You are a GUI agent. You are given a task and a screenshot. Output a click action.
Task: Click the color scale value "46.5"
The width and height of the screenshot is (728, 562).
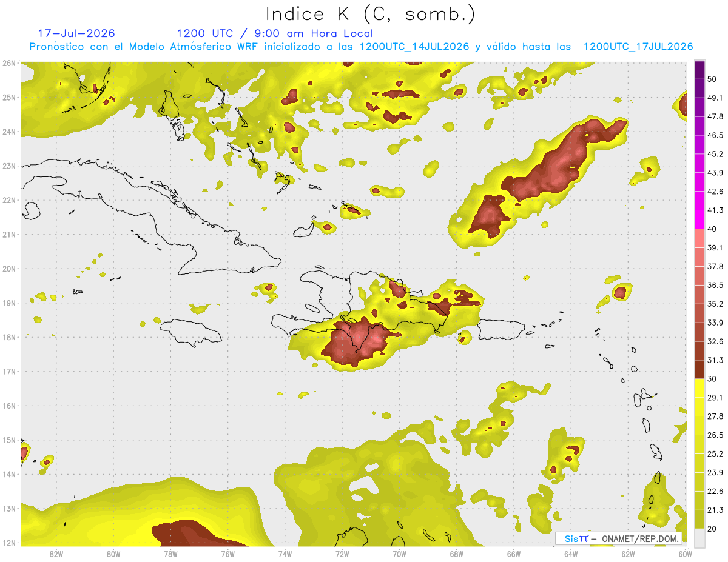click(715, 135)
